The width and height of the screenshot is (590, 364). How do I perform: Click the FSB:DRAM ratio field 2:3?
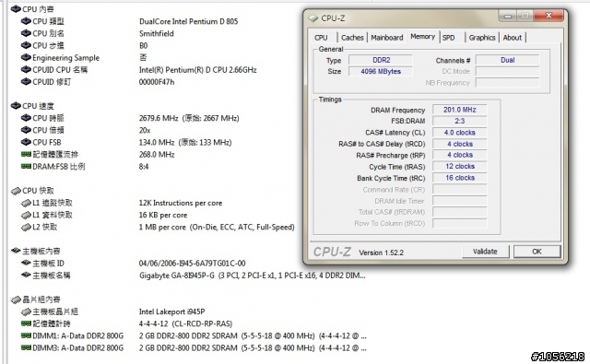[x=459, y=121]
